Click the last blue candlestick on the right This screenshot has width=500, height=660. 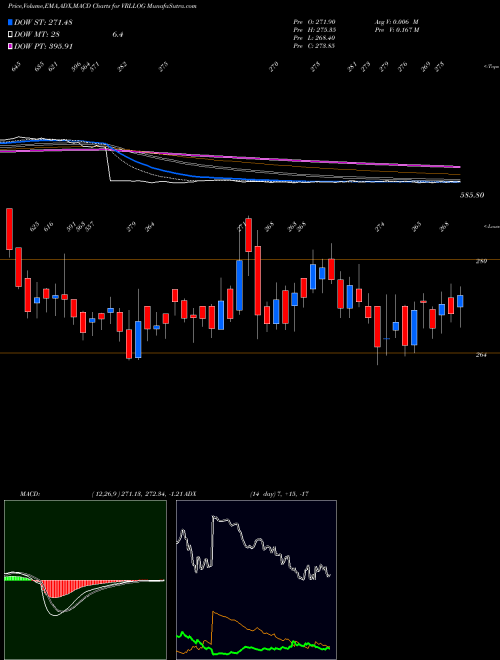coord(460,301)
